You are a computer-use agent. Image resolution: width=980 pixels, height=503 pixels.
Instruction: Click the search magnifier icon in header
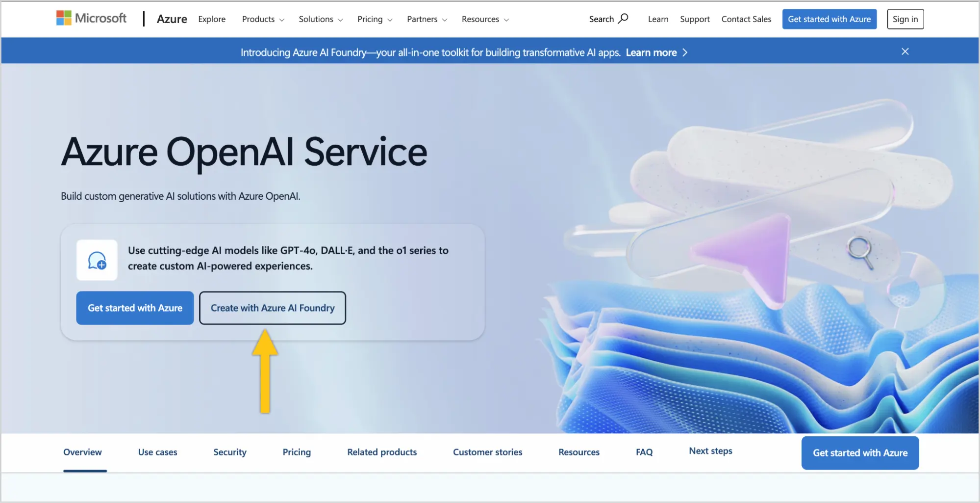623,19
